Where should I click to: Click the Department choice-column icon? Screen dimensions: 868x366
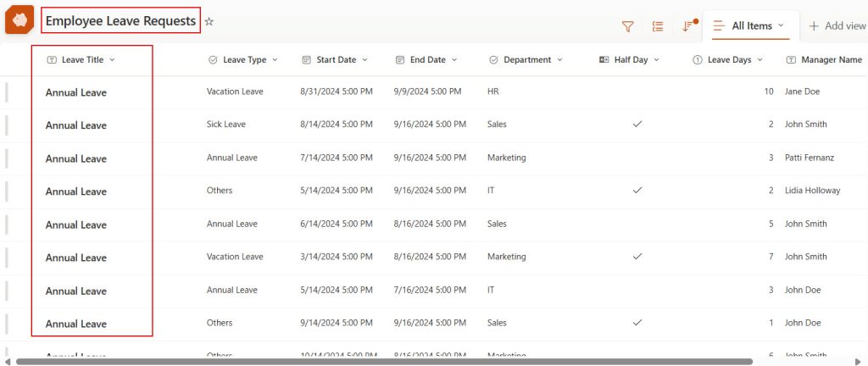pos(494,59)
